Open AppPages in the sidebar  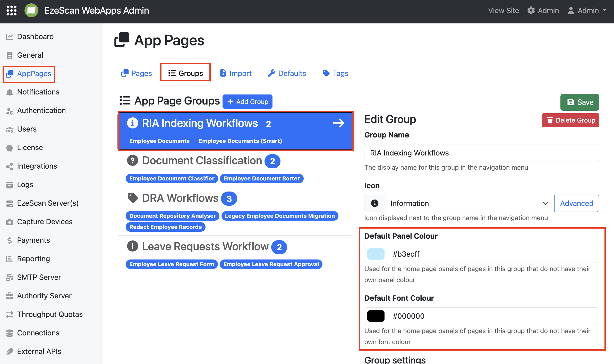pos(29,74)
